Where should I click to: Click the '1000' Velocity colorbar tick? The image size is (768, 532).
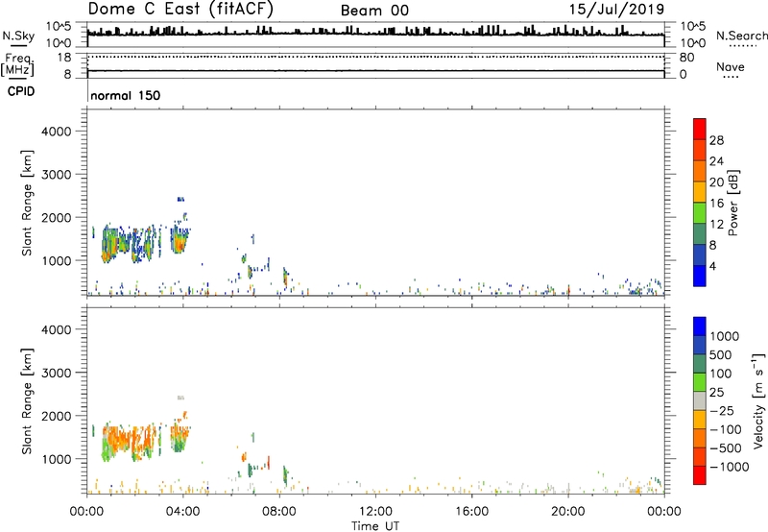click(x=725, y=336)
